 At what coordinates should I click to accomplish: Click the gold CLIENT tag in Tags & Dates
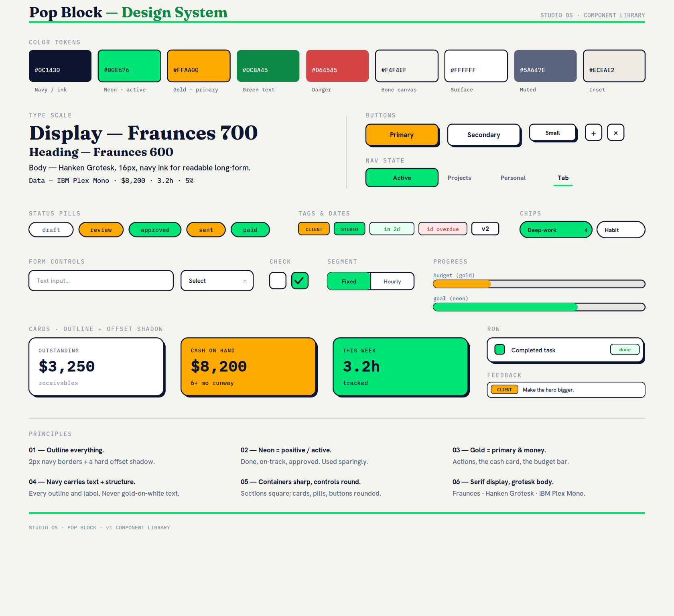(x=314, y=229)
